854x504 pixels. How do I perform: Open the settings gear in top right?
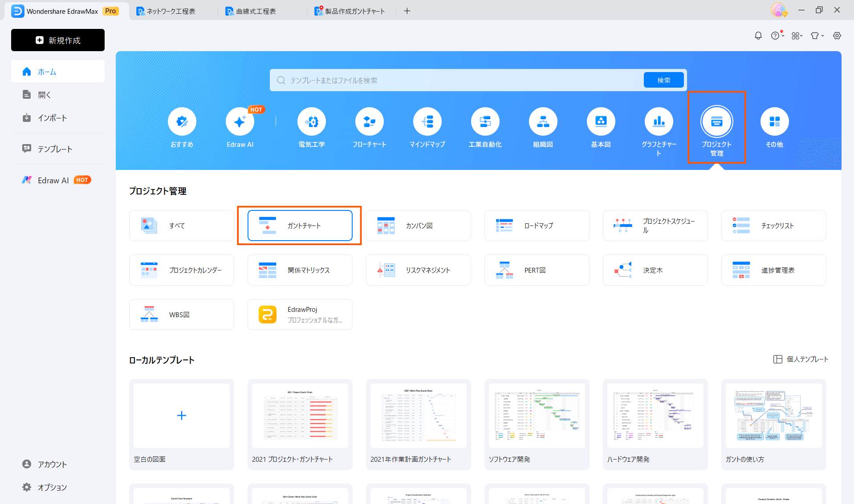[837, 36]
